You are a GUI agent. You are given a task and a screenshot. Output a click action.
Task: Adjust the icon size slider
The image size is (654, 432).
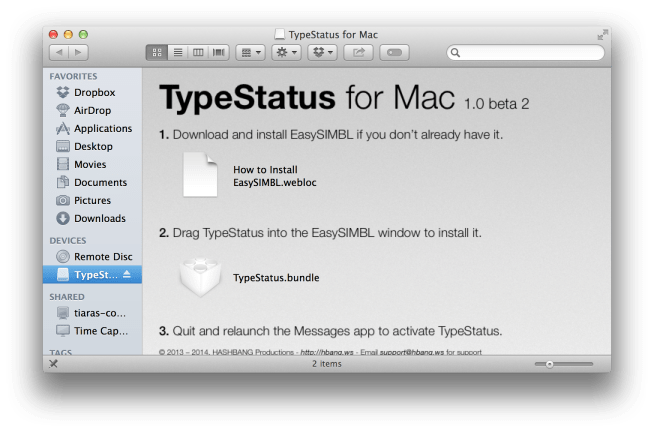click(x=548, y=364)
